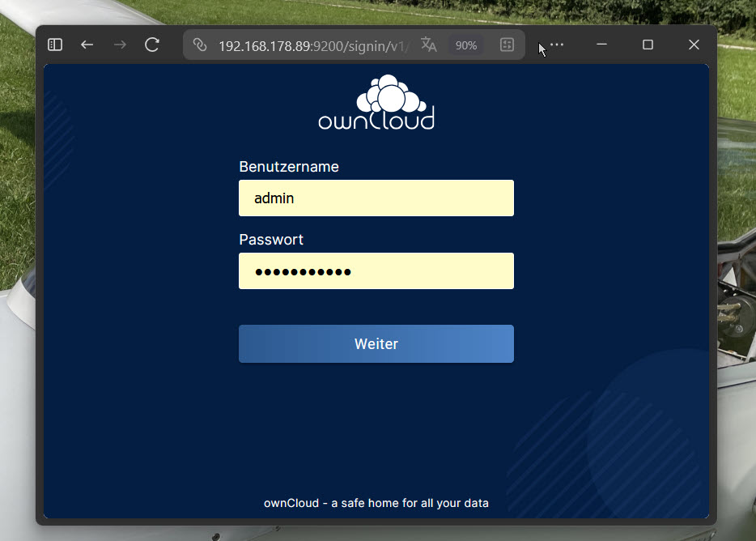Image resolution: width=756 pixels, height=541 pixels.
Task: Click the Passwort label text
Action: [271, 240]
